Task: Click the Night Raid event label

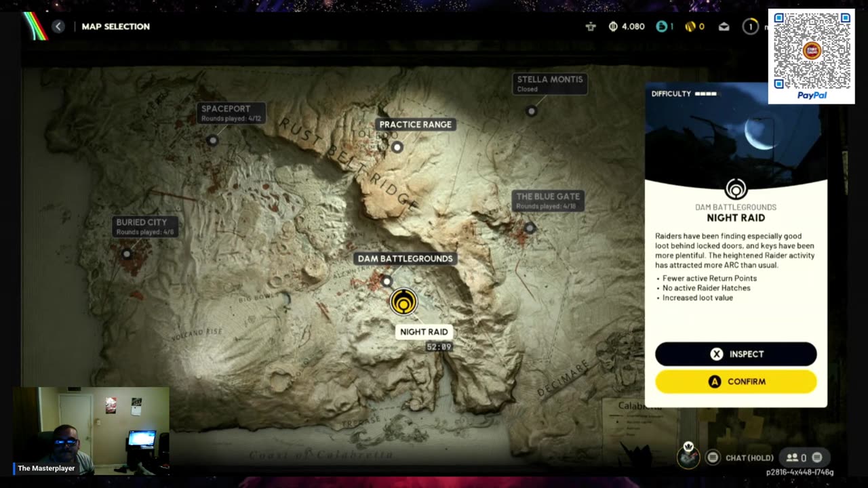Action: 424,331
